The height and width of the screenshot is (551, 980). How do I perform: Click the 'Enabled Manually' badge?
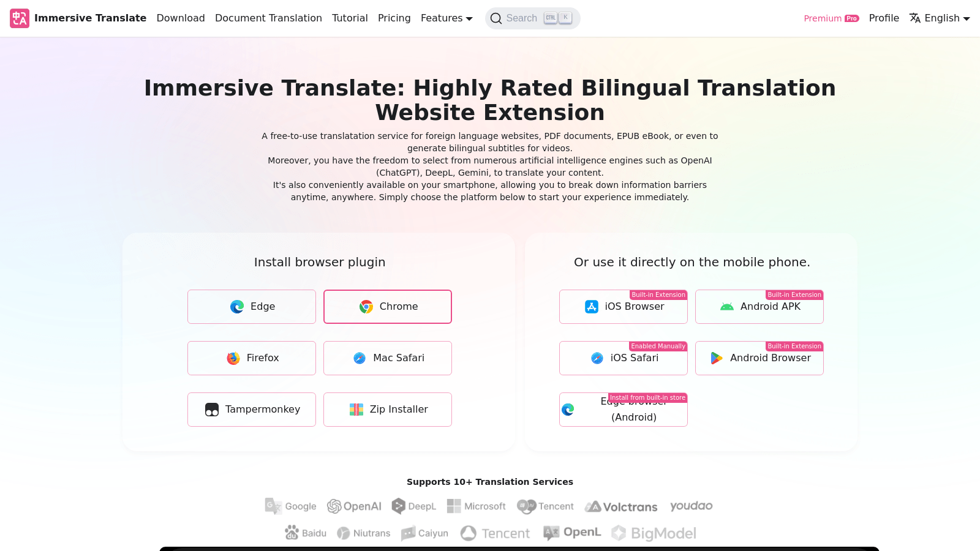(x=658, y=347)
